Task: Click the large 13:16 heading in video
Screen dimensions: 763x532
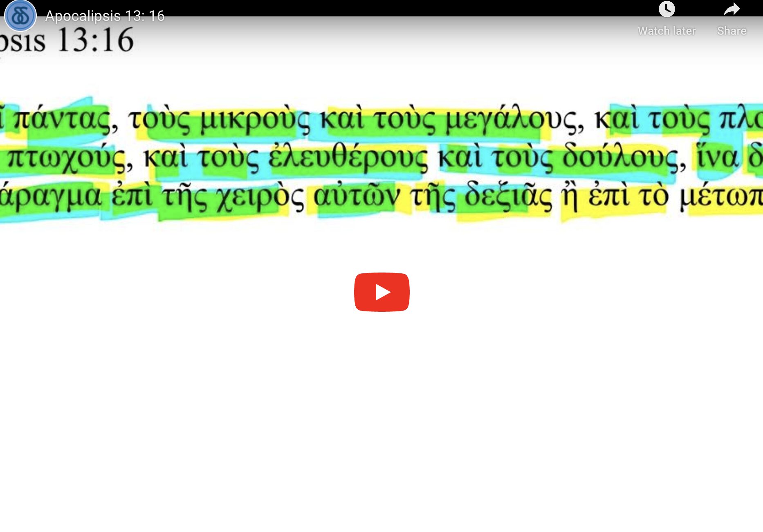Action: pyautogui.click(x=96, y=40)
